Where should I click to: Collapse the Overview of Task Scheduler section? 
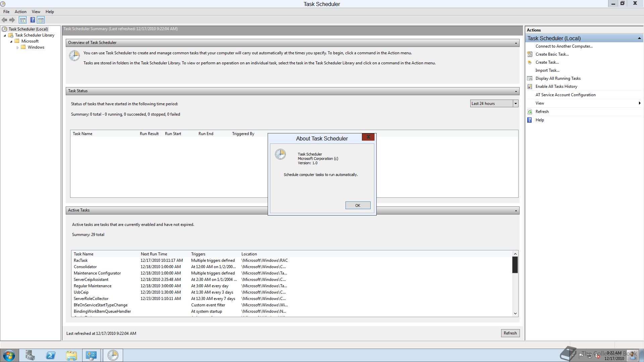[516, 43]
